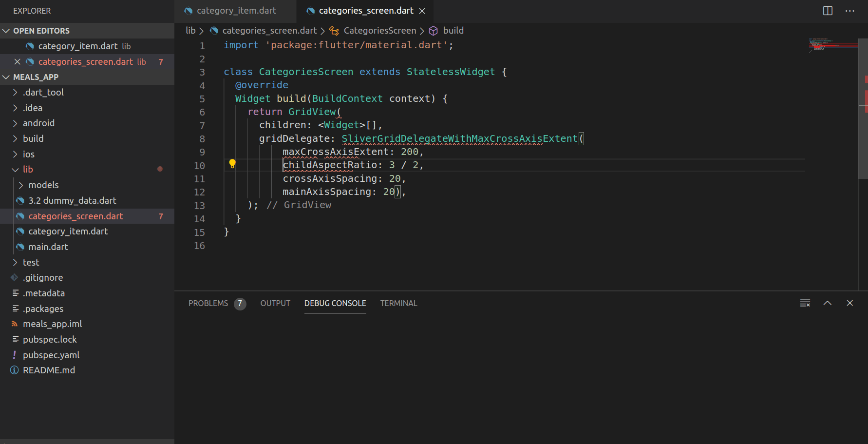Click the childAspectRatio text on line 10
This screenshot has height=444, width=868.
coord(330,165)
